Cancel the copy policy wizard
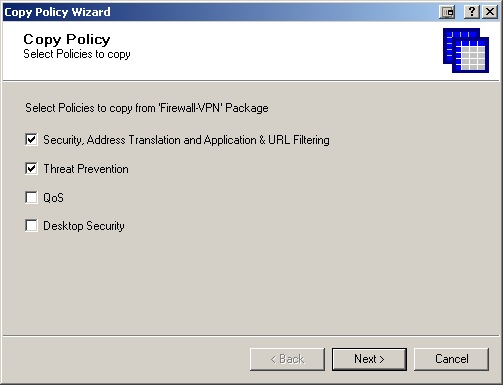 (452, 359)
